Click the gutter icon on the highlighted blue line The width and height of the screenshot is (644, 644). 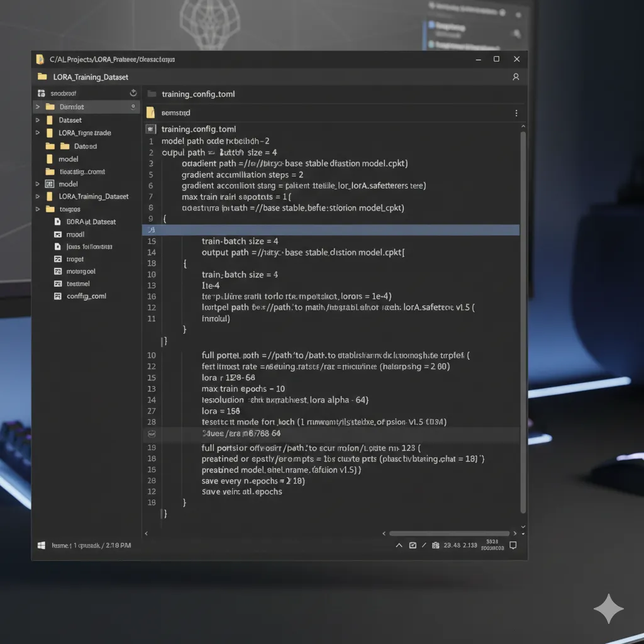point(152,230)
